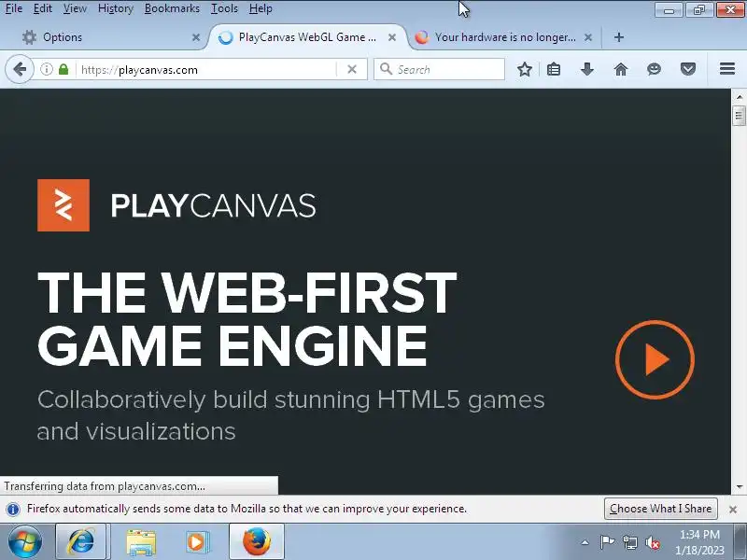Open a new tab with the plus button
747x560 pixels.
tap(619, 37)
